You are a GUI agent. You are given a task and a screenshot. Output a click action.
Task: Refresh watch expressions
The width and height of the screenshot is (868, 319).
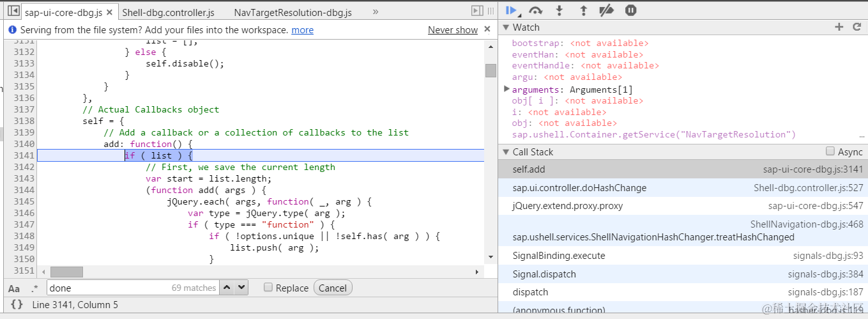[857, 27]
